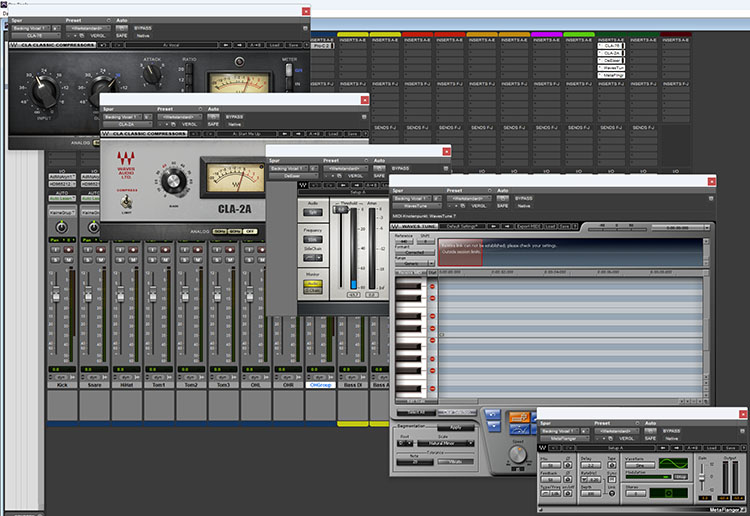This screenshot has width=750, height=516.
Task: Open the MetaFlange insert slot in mixer
Action: pyautogui.click(x=611, y=76)
